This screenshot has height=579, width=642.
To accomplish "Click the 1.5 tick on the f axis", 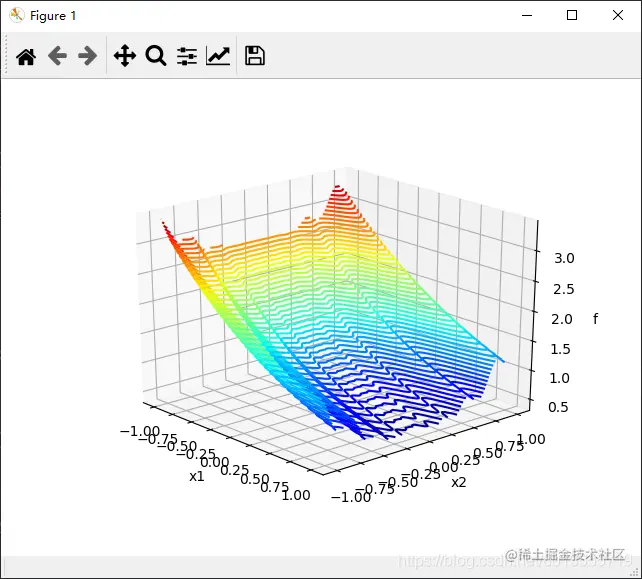I will coord(560,349).
